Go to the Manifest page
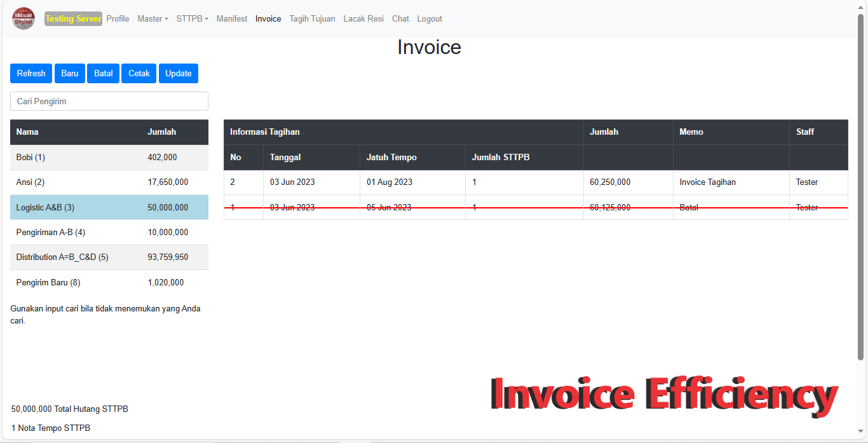868x443 pixels. coord(232,19)
